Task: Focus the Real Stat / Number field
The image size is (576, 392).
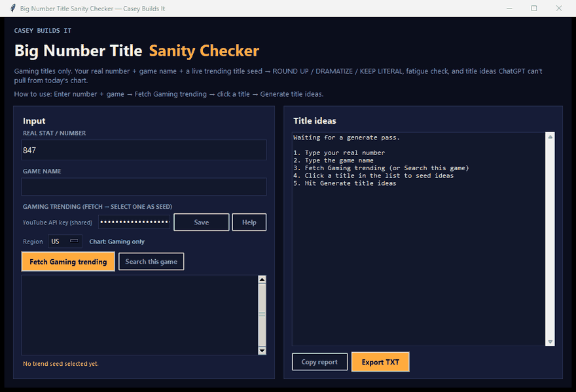Action: [144, 150]
